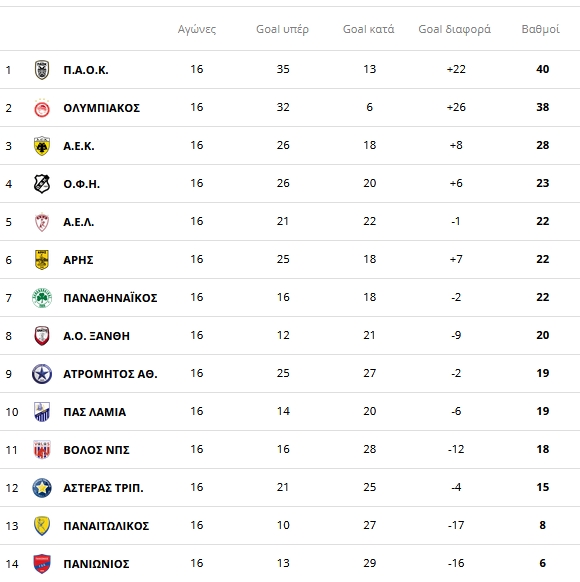This screenshot has height=582, width=580.
Task: Open the ΠΑΝΑΙΤΩΛΙΚΟΣ team name link
Action: pos(106,526)
